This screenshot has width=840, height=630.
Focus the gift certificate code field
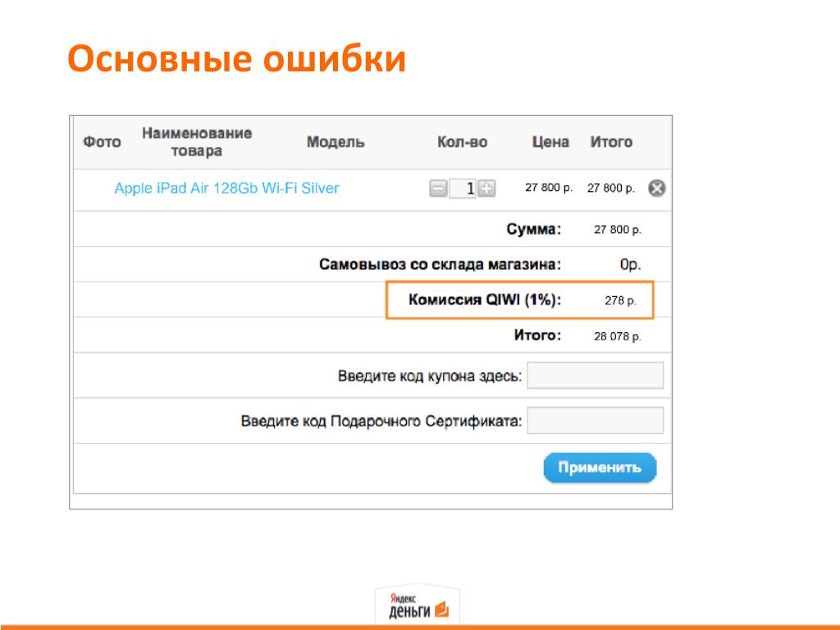(x=596, y=420)
